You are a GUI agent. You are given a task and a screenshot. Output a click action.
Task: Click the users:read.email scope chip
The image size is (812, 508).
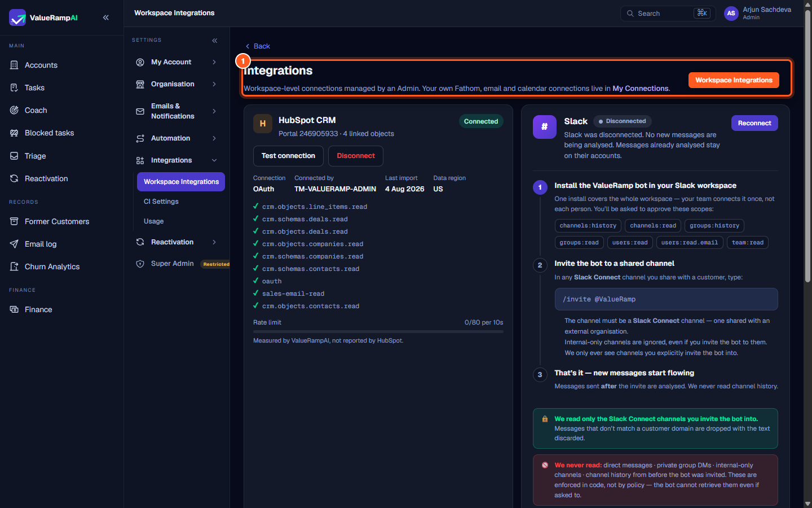(690, 243)
